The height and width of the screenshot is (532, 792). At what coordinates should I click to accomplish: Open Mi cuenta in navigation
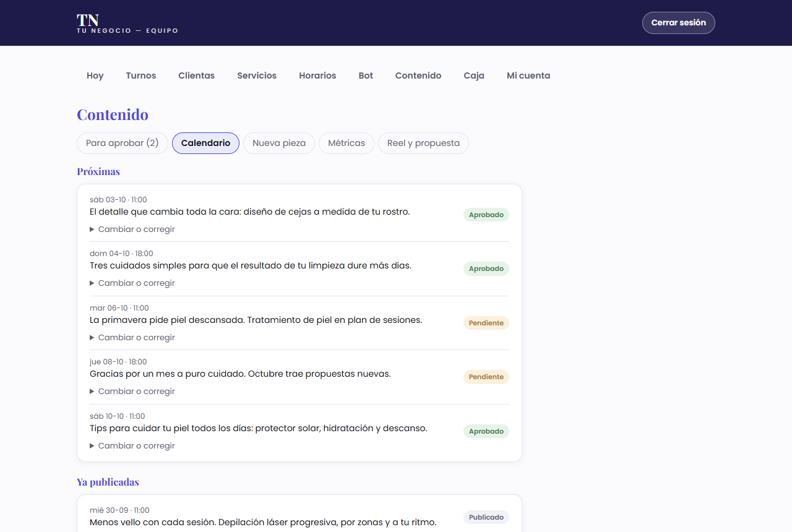pos(528,75)
